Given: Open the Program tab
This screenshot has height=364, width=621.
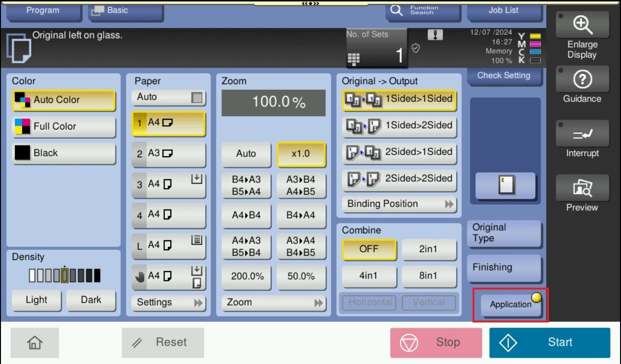Looking at the screenshot, I should point(43,10).
